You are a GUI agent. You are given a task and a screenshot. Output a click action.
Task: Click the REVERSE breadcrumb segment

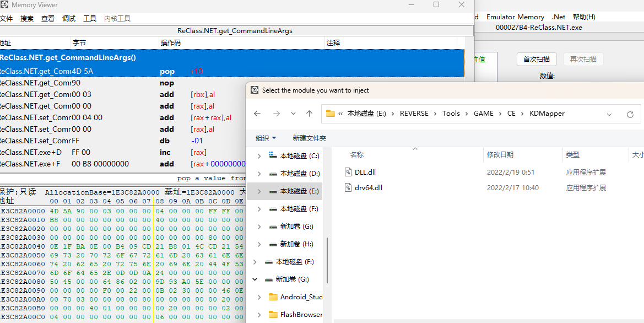414,114
